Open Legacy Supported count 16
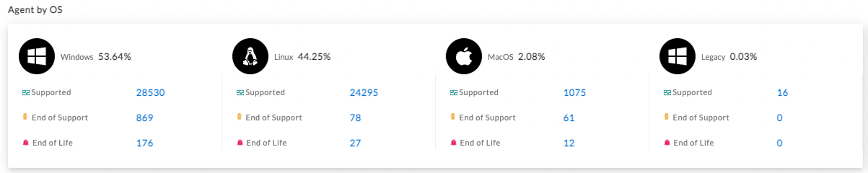The width and height of the screenshot is (868, 173). click(x=783, y=93)
